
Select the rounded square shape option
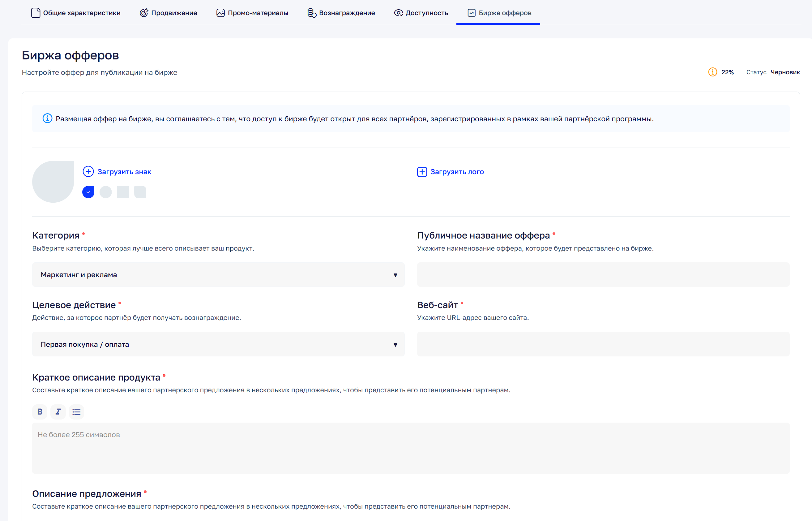point(140,192)
